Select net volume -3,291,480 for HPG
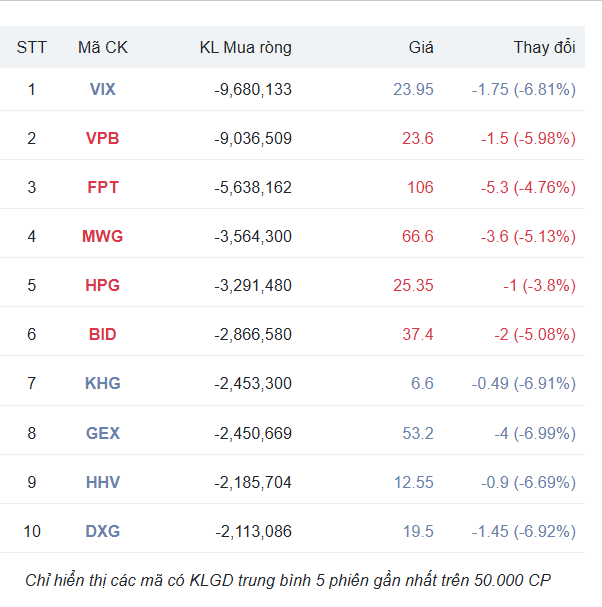 253,286
